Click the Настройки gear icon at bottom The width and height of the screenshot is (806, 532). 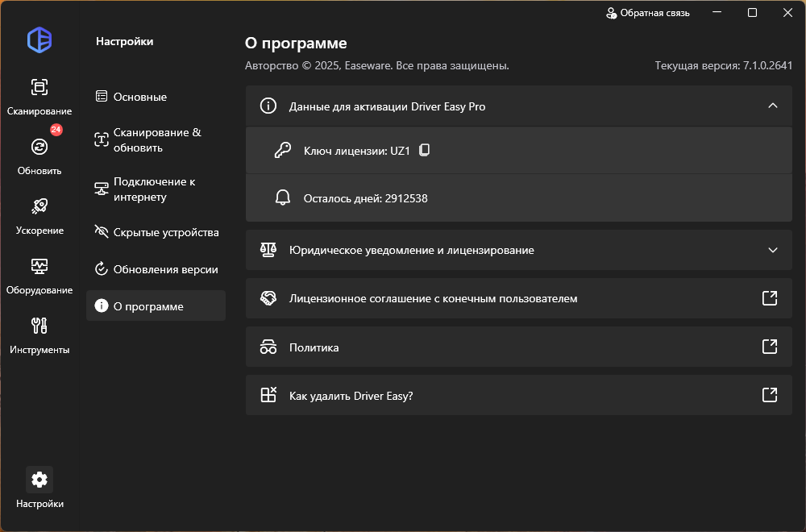[39, 479]
